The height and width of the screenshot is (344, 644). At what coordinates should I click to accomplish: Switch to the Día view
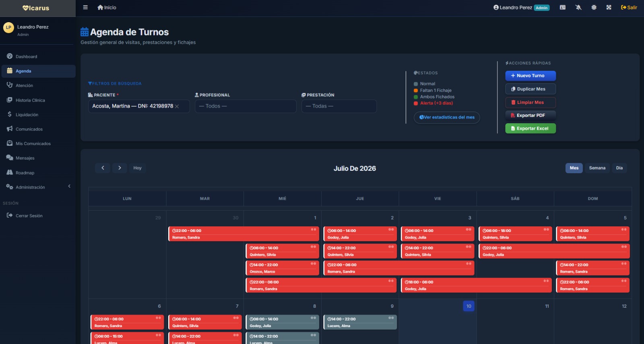(x=619, y=168)
